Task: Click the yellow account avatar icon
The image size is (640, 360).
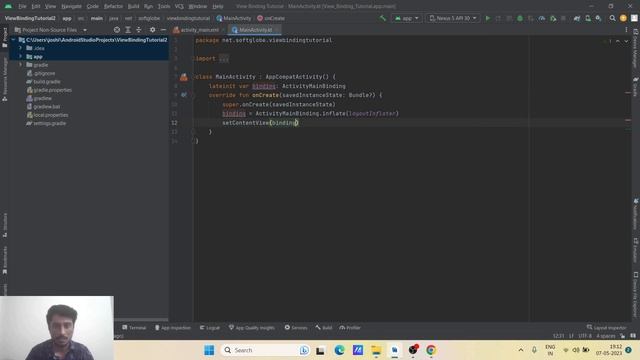Action: (x=623, y=18)
